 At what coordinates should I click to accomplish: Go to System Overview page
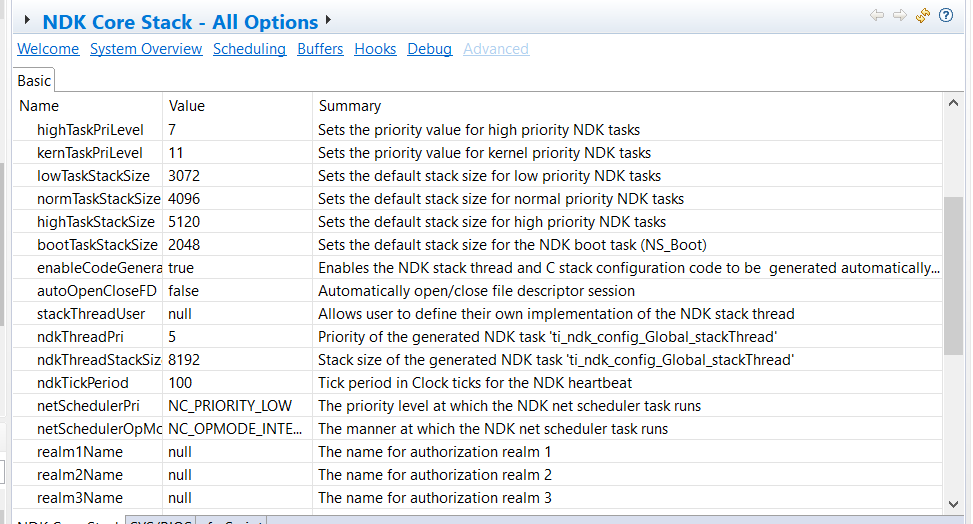[x=146, y=49]
